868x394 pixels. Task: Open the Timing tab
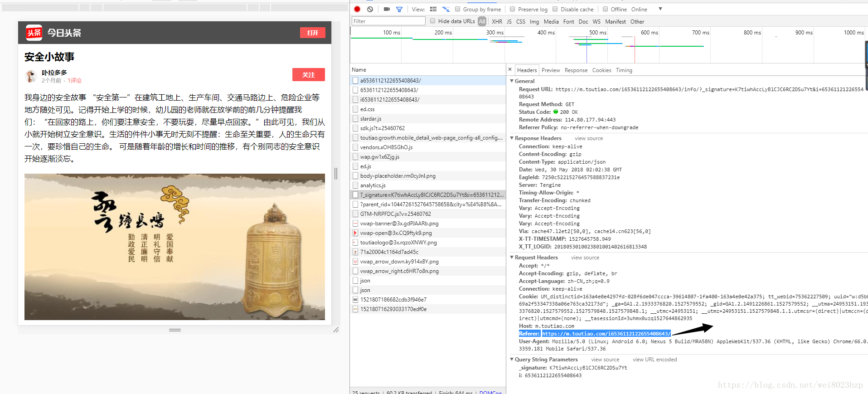(624, 70)
